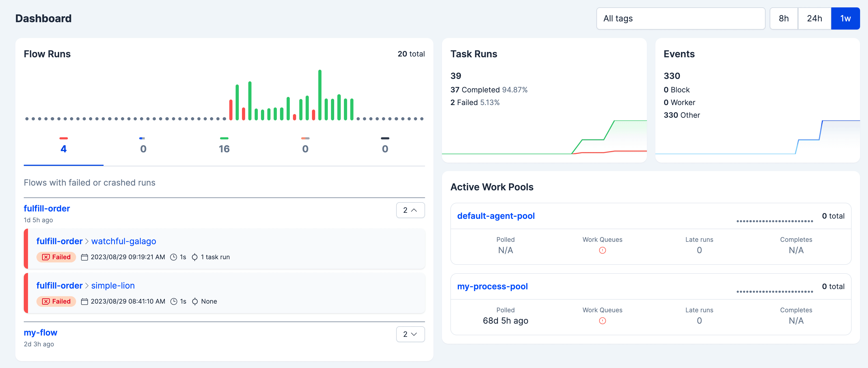Click the task run icon next to 'None'
868x368 pixels.
tap(195, 301)
